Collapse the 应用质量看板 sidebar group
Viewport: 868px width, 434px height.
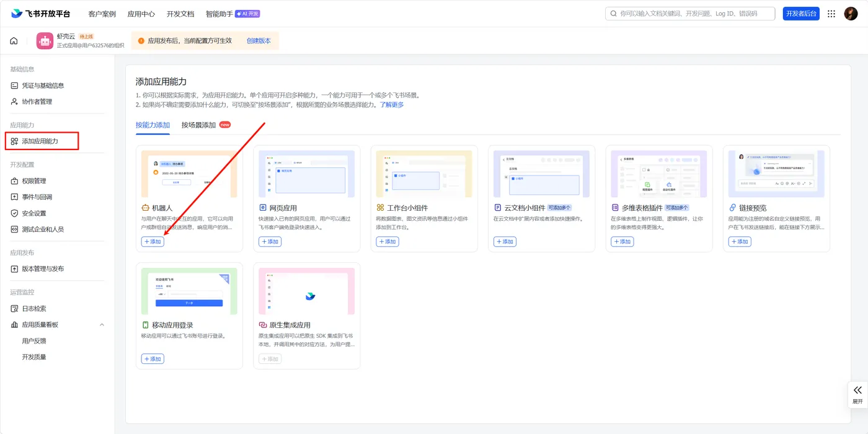tap(102, 325)
